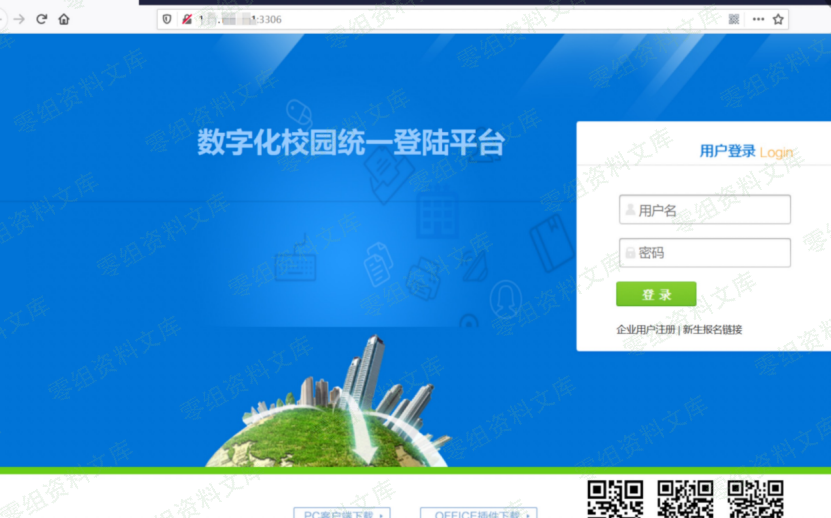831x518 pixels.
Task: Click the leftmost QR code image
Action: coord(615,499)
